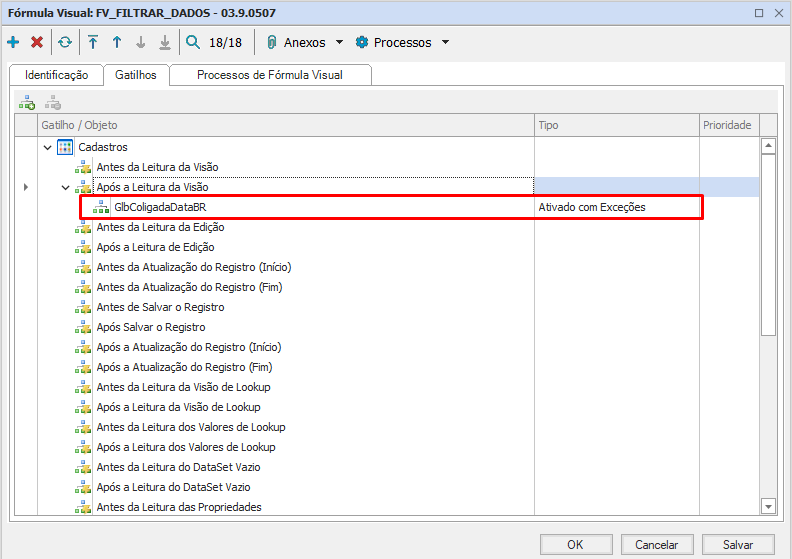
Task: Click the 18/18 record counter
Action: click(x=225, y=42)
